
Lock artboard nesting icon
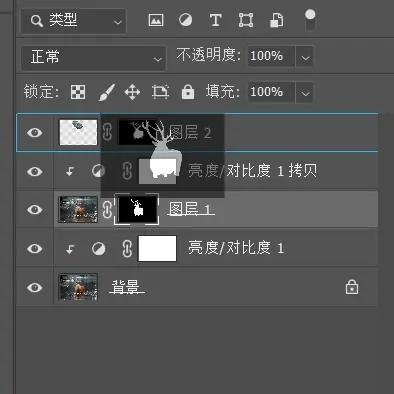point(160,92)
